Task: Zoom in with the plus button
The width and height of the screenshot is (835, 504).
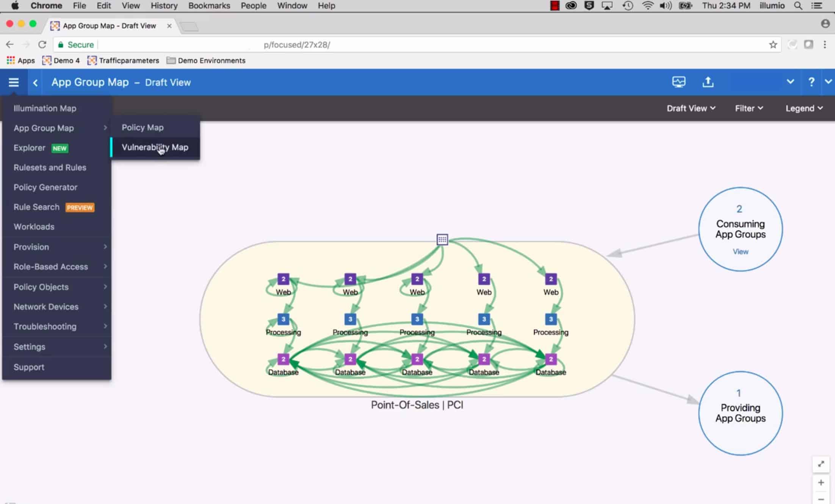Action: 821,482
